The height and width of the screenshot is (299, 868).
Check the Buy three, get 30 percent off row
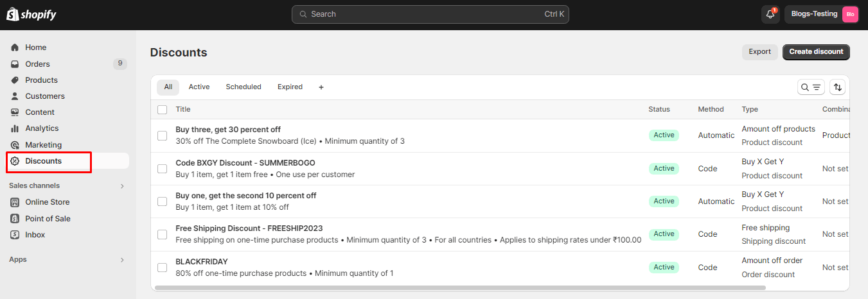point(163,135)
